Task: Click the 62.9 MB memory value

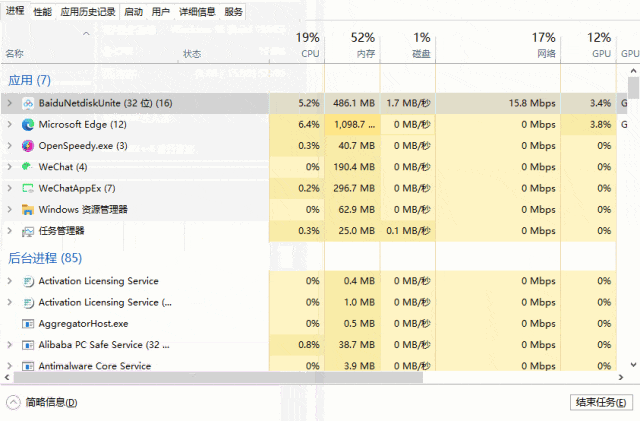Action: pyautogui.click(x=356, y=209)
